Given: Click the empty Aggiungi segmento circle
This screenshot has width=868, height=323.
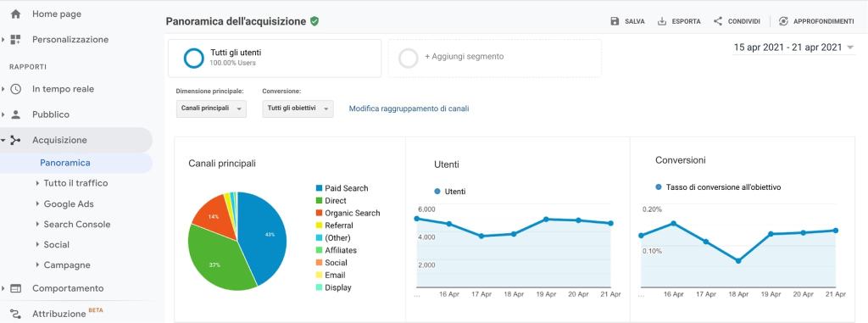Looking at the screenshot, I should (x=409, y=58).
